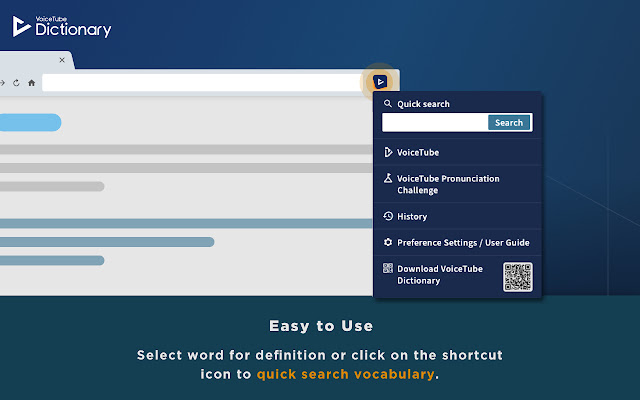This screenshot has height=400, width=640.
Task: Click the quick search text field
Action: [435, 122]
